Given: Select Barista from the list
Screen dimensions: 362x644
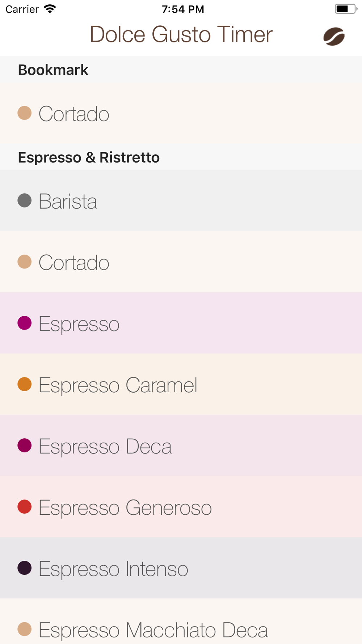Looking at the screenshot, I should point(181,201).
